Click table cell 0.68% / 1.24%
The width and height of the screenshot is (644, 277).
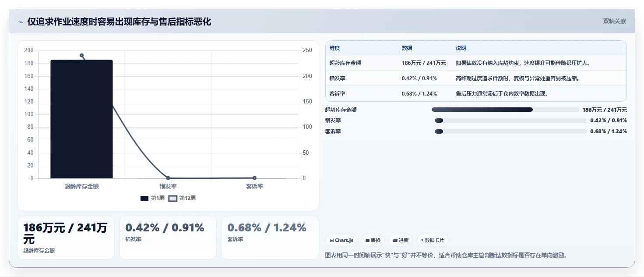(419, 94)
